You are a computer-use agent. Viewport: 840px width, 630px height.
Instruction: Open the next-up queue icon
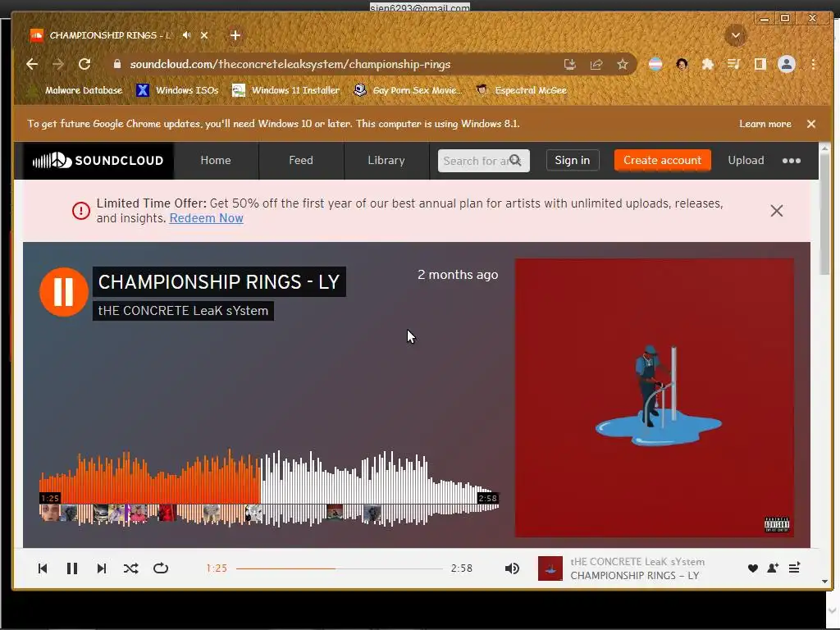click(794, 568)
